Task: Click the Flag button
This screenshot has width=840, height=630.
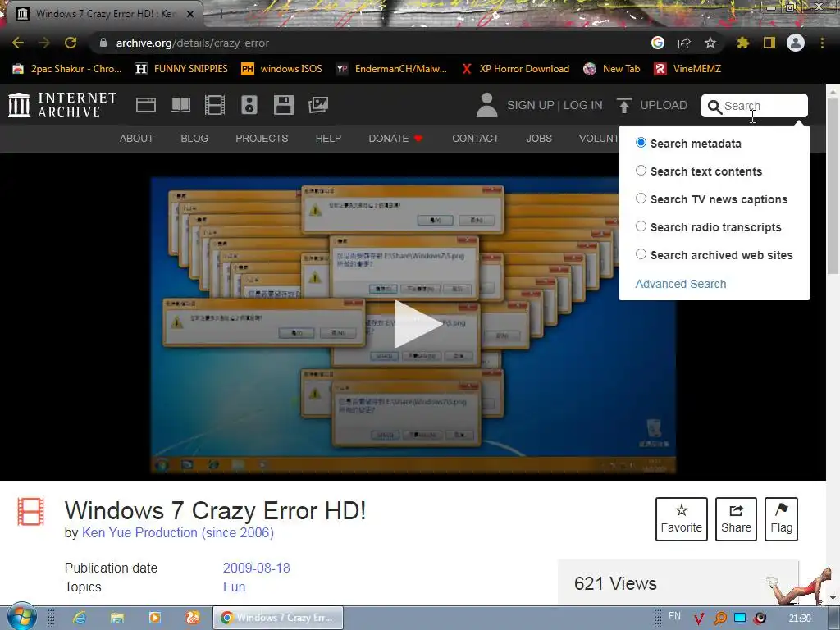Action: point(781,519)
